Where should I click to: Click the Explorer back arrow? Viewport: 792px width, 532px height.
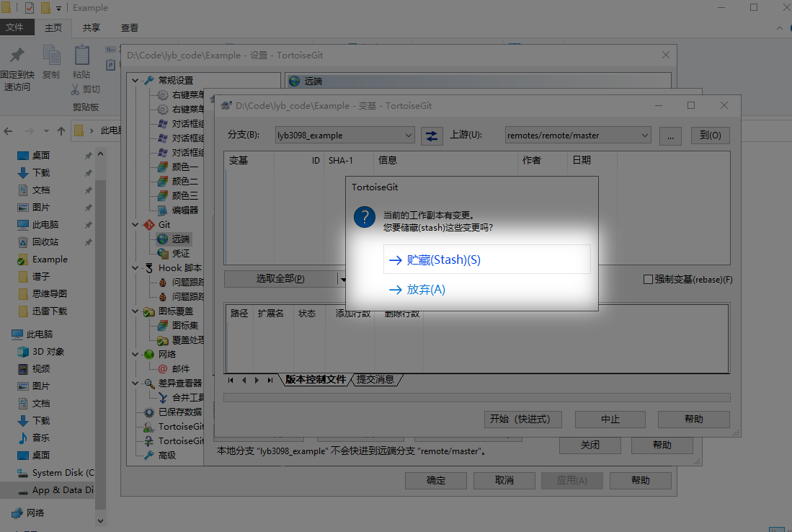coord(8,131)
